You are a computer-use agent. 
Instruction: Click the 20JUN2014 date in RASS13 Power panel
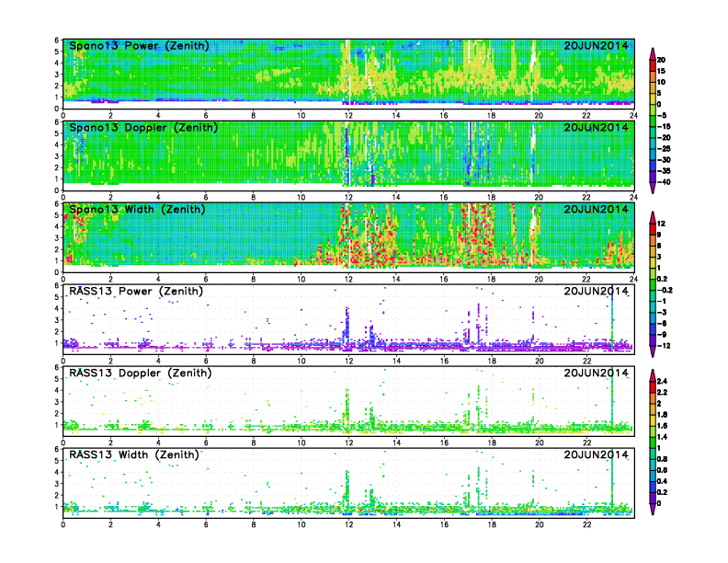point(597,292)
